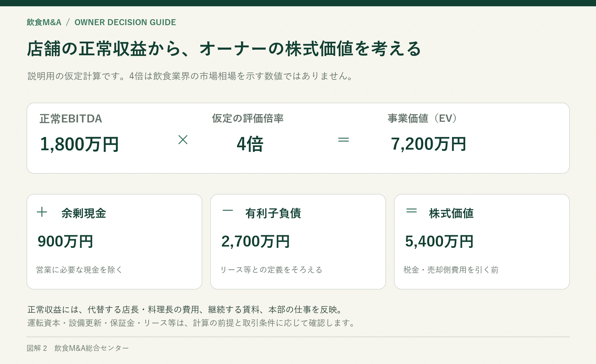Click the minus icon beside 有利子負債
596x364 pixels.
pyautogui.click(x=228, y=210)
